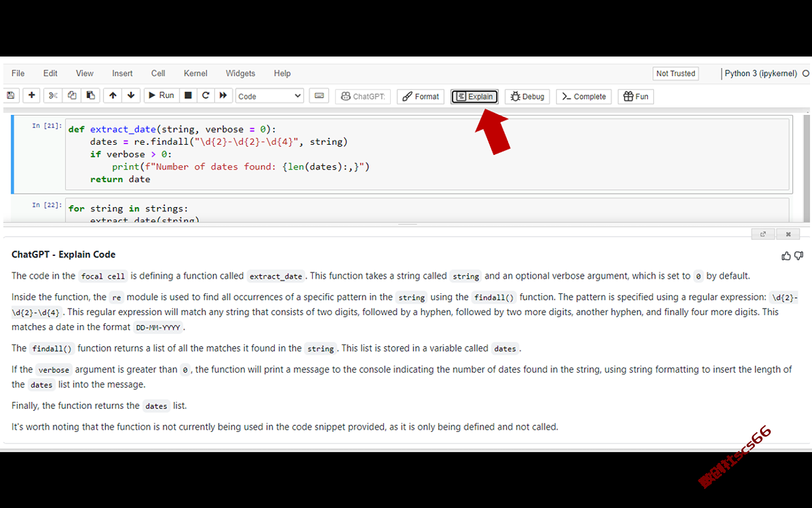This screenshot has height=508, width=812.
Task: Move selected cell down with down arrow
Action: [x=131, y=96]
